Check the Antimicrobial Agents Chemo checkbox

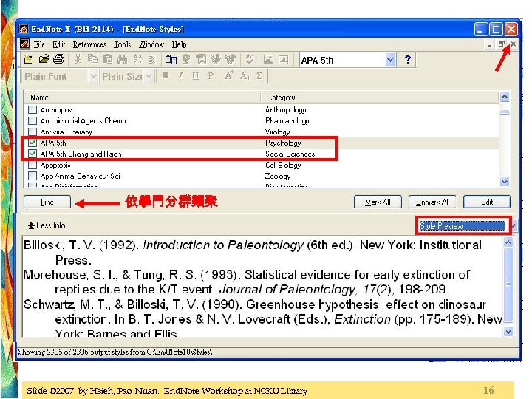tap(33, 120)
